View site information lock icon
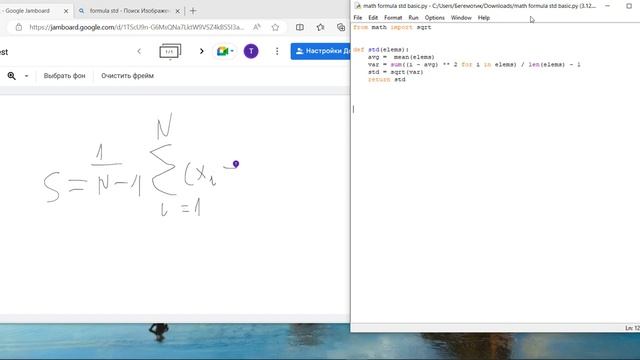 19,27
